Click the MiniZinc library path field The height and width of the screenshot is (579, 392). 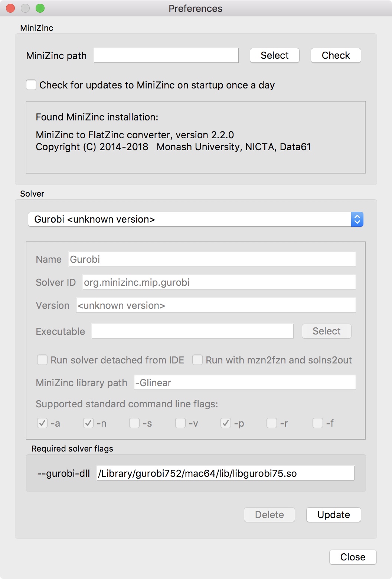pos(244,382)
